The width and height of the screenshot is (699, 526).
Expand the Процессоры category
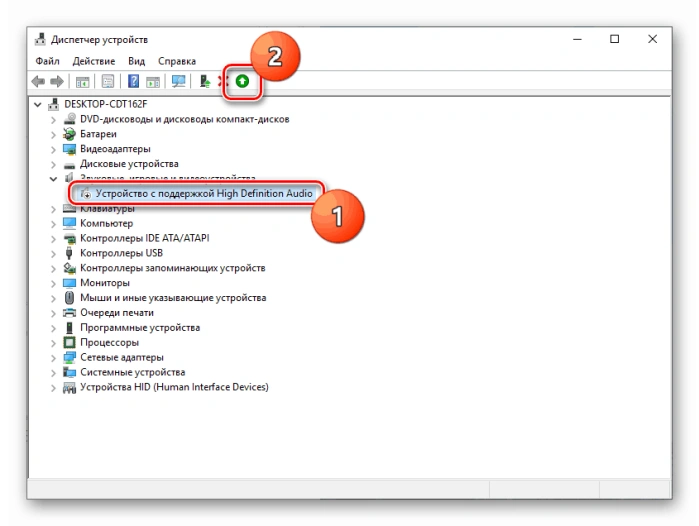click(53, 343)
